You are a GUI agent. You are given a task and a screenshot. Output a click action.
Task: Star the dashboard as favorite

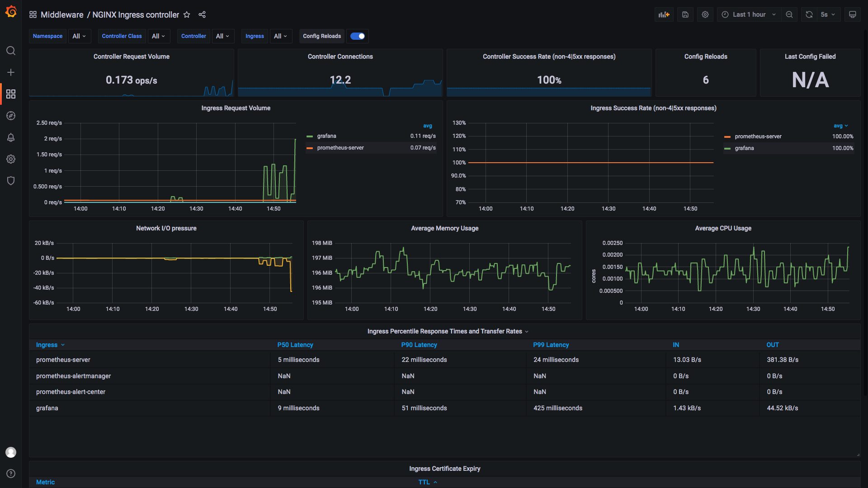click(187, 14)
